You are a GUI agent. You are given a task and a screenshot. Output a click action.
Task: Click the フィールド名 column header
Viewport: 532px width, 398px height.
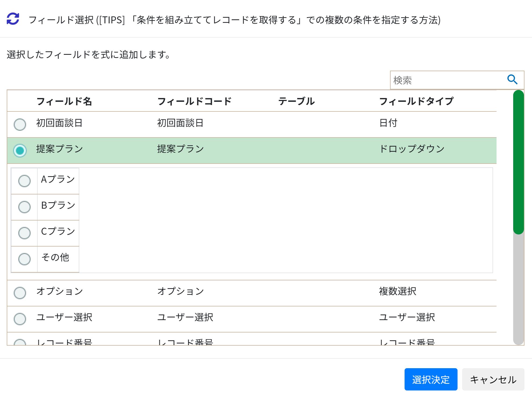(x=64, y=101)
